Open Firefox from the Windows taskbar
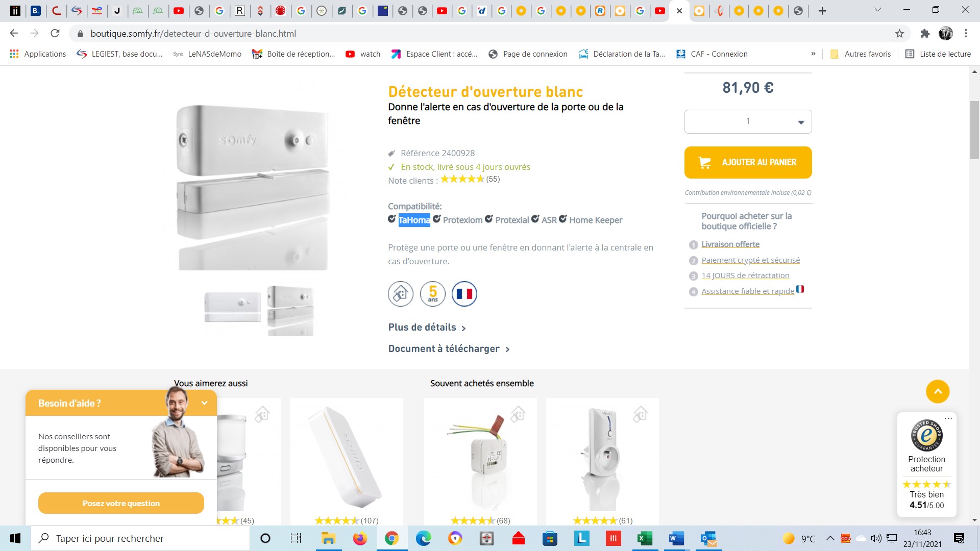The width and height of the screenshot is (980, 551). [360, 538]
